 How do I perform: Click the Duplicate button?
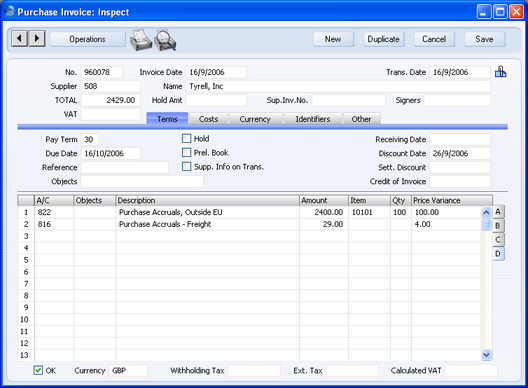384,39
